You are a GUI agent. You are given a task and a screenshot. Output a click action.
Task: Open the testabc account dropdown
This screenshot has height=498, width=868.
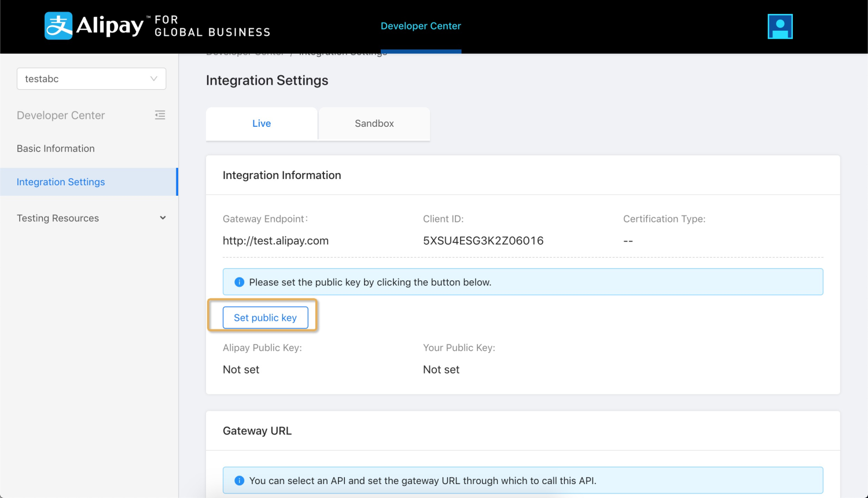coord(91,79)
